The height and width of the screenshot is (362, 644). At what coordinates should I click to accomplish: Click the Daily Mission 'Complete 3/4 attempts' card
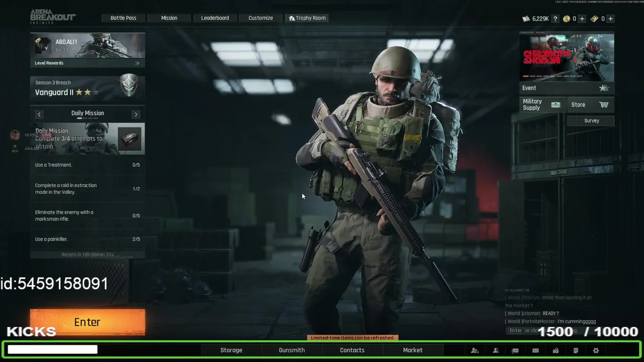coord(88,138)
